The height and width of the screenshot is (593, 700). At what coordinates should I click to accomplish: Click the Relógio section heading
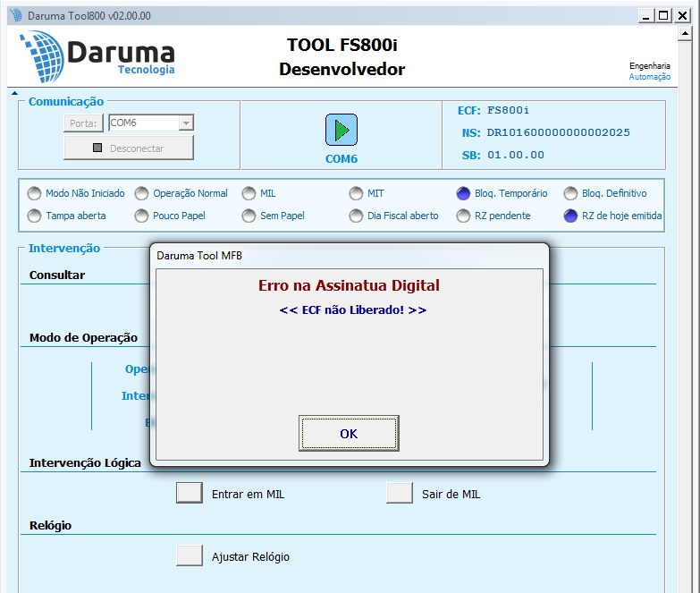pos(50,526)
